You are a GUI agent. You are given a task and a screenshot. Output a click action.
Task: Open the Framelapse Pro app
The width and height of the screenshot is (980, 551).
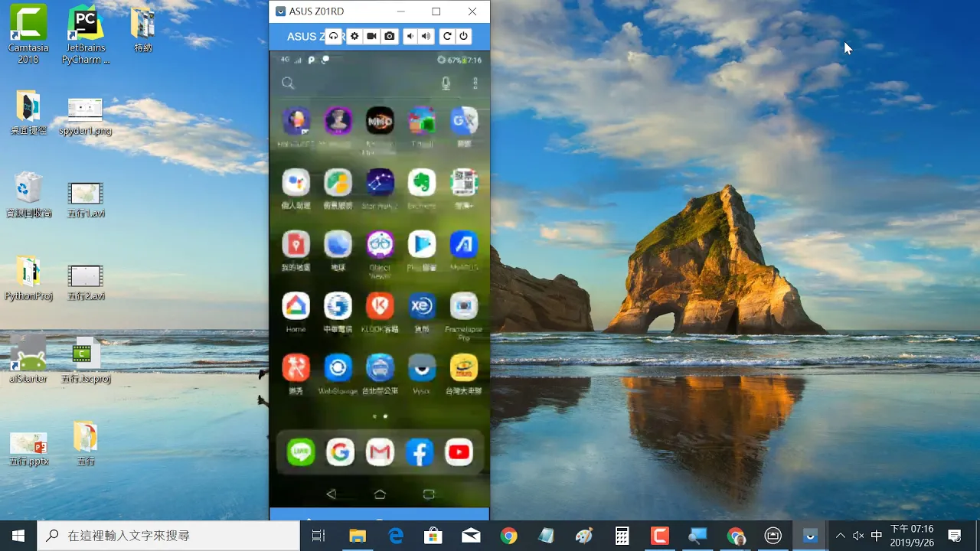tap(464, 306)
